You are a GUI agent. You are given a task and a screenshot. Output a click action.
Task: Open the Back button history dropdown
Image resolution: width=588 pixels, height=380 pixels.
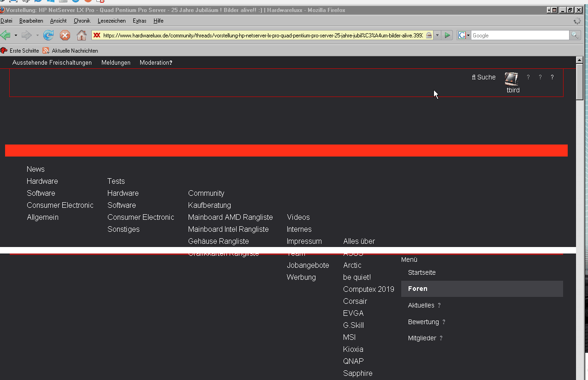[15, 35]
